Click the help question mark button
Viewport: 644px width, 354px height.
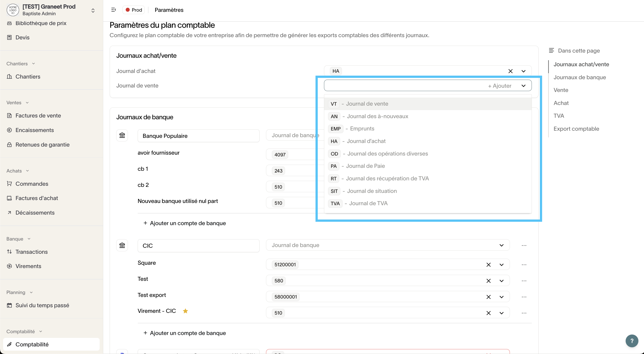click(631, 341)
